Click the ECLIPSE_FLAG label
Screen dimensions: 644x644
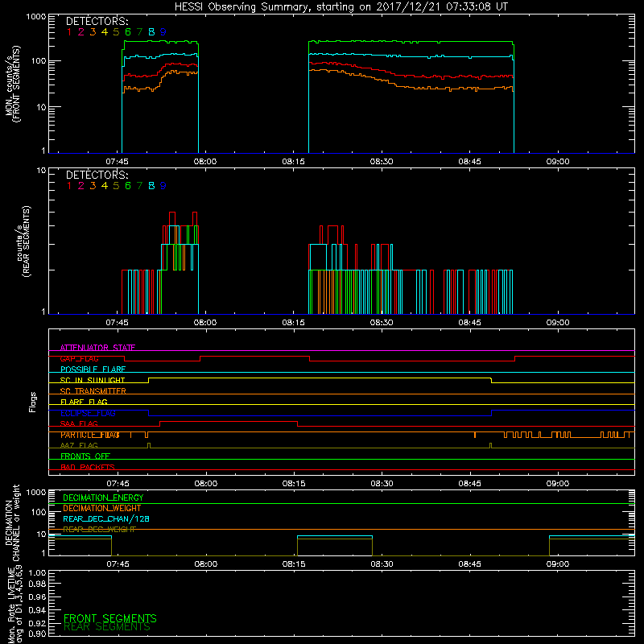[88, 413]
